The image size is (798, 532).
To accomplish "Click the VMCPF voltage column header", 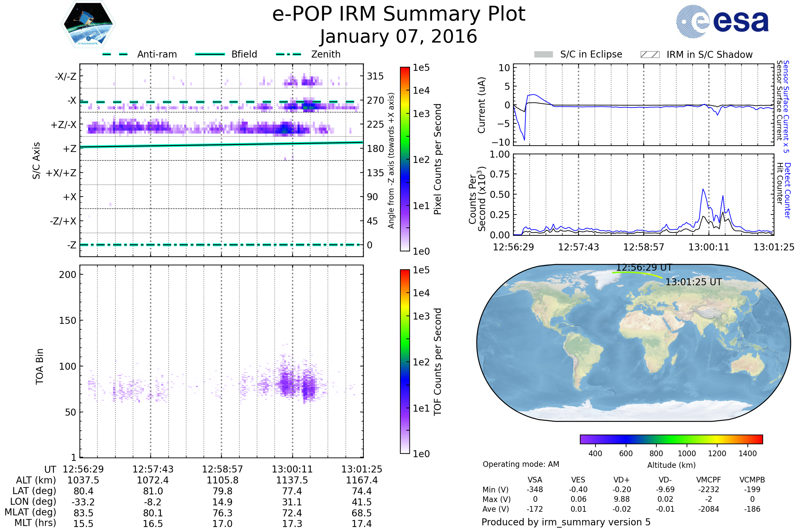I will tap(709, 480).
